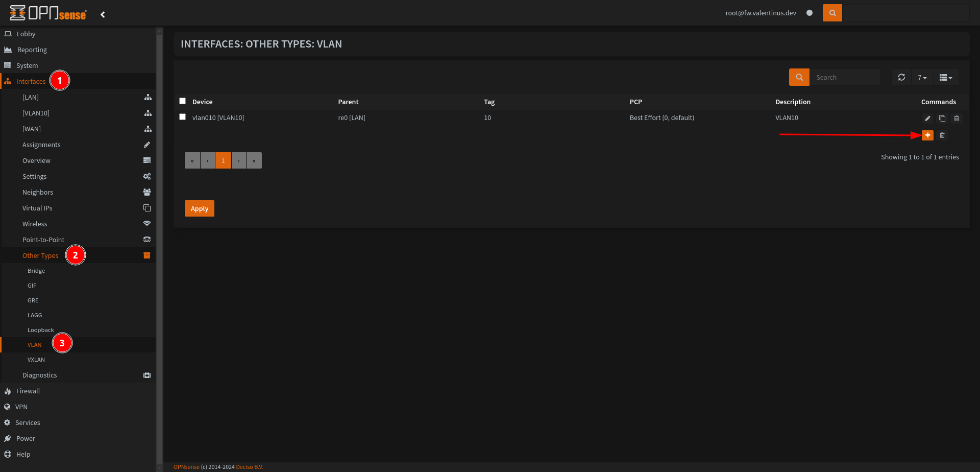Open the Loopback menu item
This screenshot has width=980, height=472.
pyautogui.click(x=40, y=330)
